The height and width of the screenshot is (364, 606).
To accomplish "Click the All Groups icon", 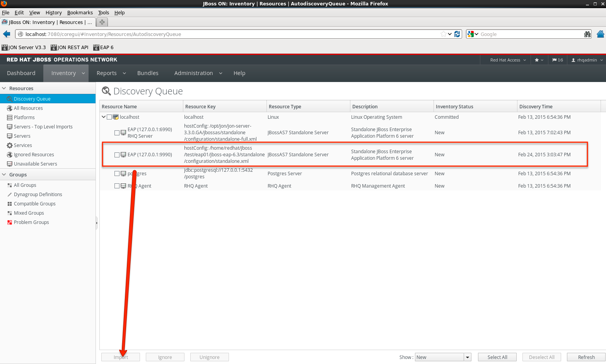I will (x=10, y=185).
